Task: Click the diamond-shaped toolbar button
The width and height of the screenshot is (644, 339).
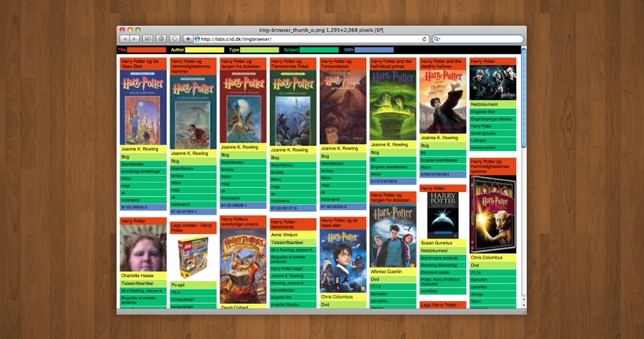Action: tap(174, 39)
